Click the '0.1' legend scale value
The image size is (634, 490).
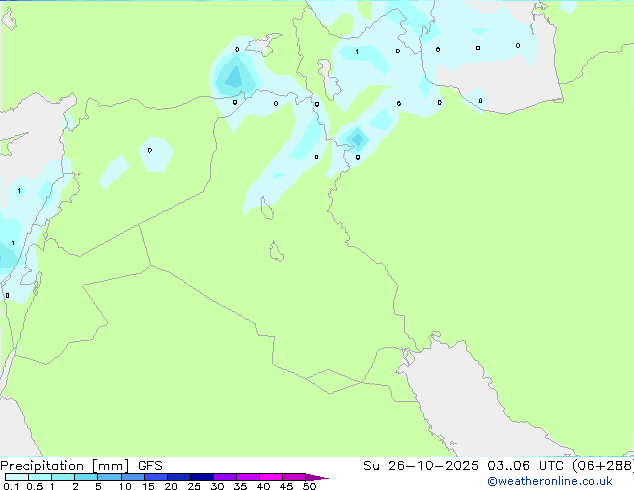coord(11,486)
